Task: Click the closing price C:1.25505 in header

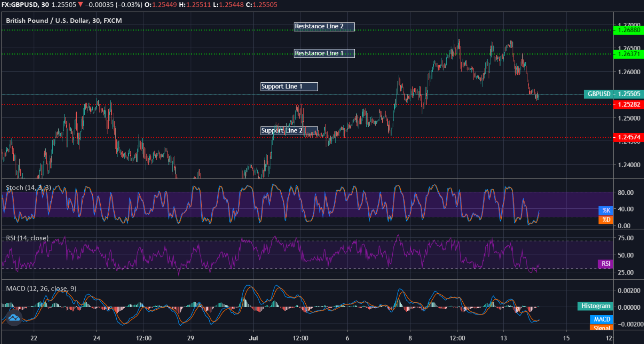Action: pos(262,5)
